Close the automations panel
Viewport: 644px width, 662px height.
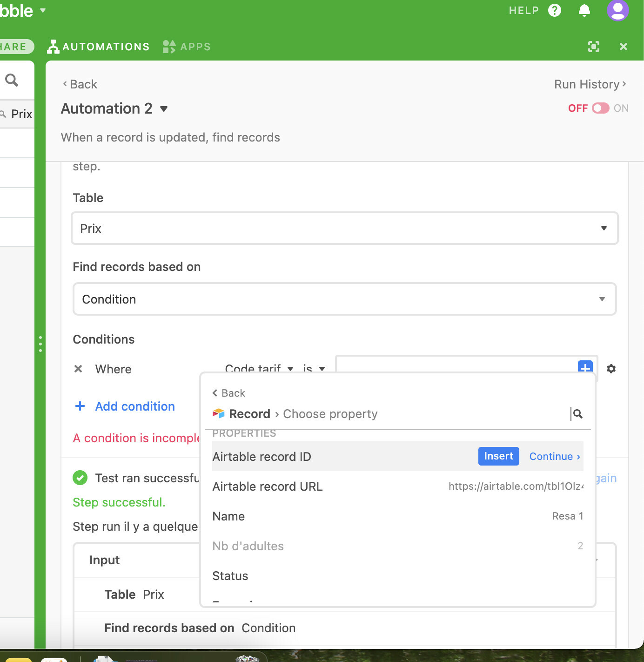click(x=624, y=47)
